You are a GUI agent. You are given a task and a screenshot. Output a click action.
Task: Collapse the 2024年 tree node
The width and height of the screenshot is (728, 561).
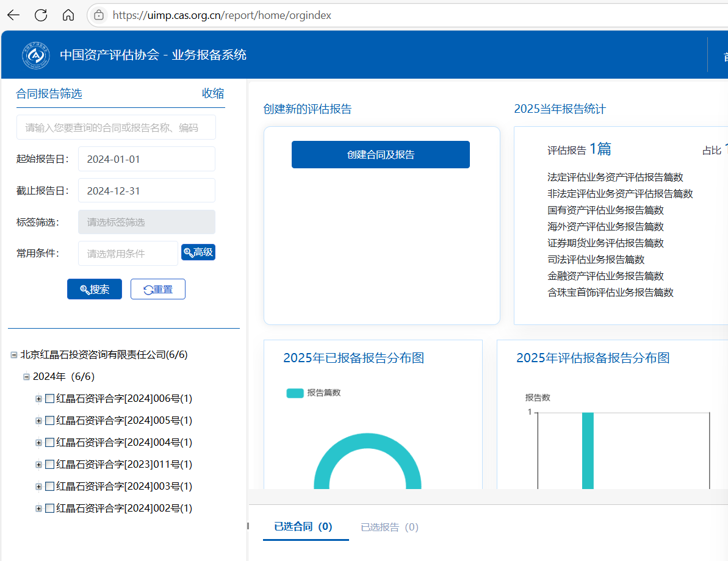coord(26,377)
